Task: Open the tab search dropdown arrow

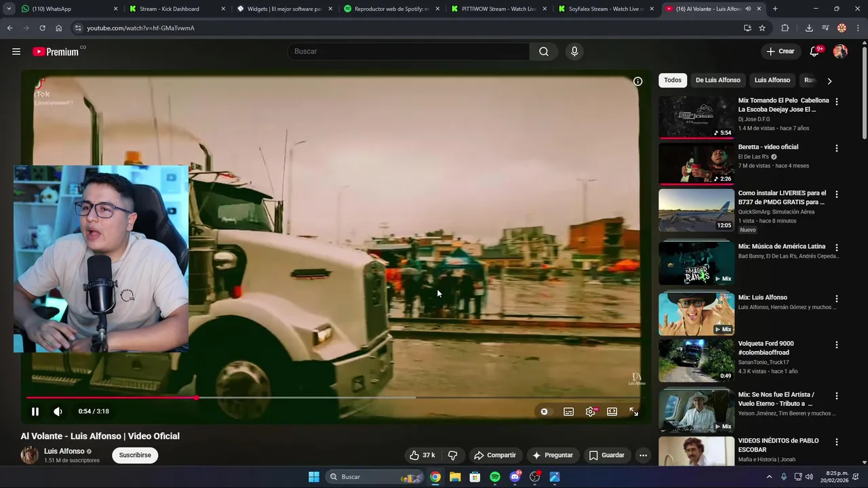Action: pos(8,9)
